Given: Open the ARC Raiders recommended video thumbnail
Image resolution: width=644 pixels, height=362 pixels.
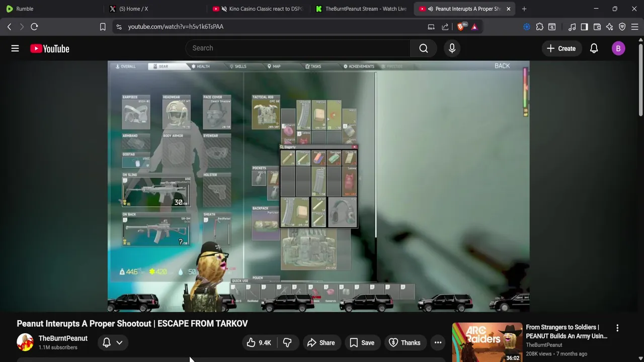Looking at the screenshot, I should (x=487, y=342).
